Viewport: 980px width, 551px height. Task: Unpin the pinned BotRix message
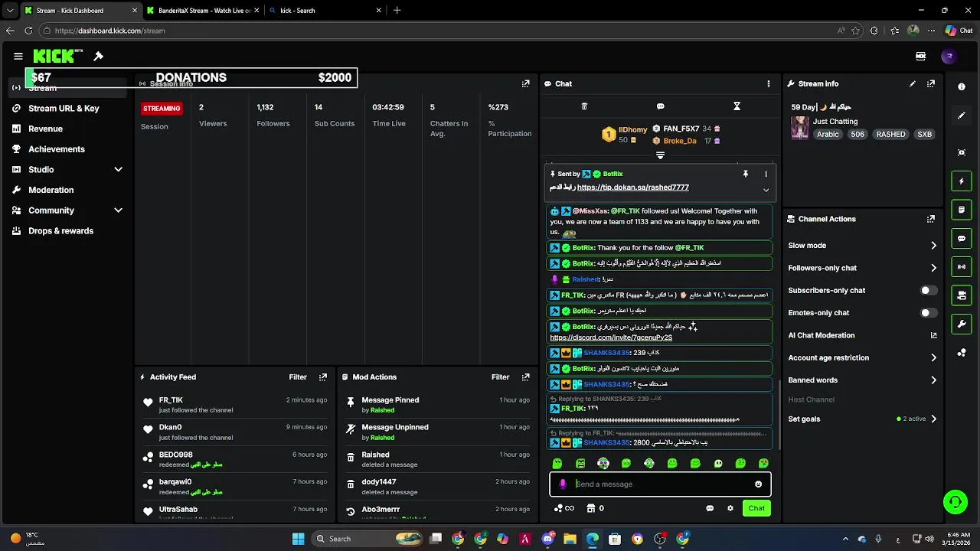tap(745, 174)
